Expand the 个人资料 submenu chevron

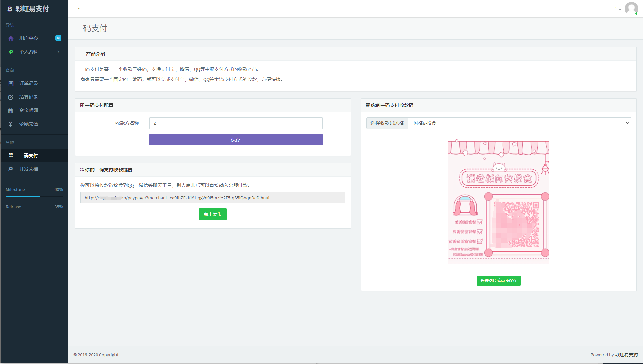(x=58, y=52)
